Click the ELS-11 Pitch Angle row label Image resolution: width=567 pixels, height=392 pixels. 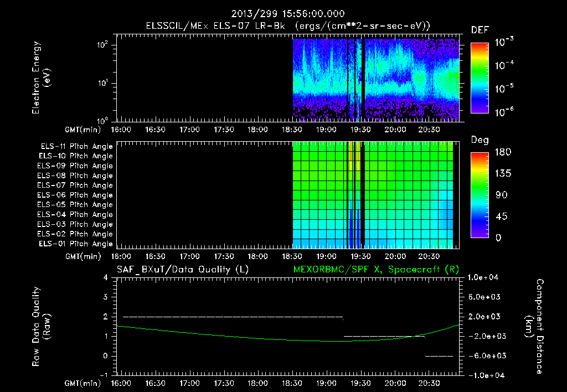pyautogui.click(x=76, y=147)
